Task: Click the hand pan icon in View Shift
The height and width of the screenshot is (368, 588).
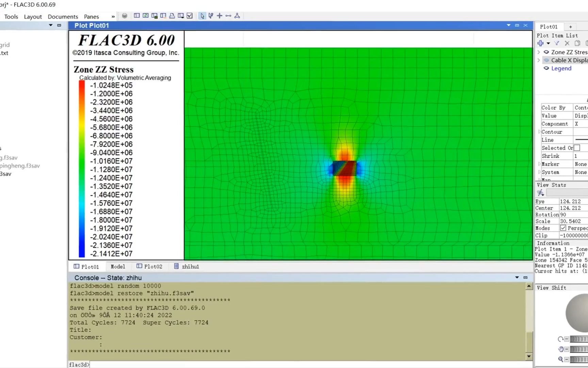Action: coord(561,349)
